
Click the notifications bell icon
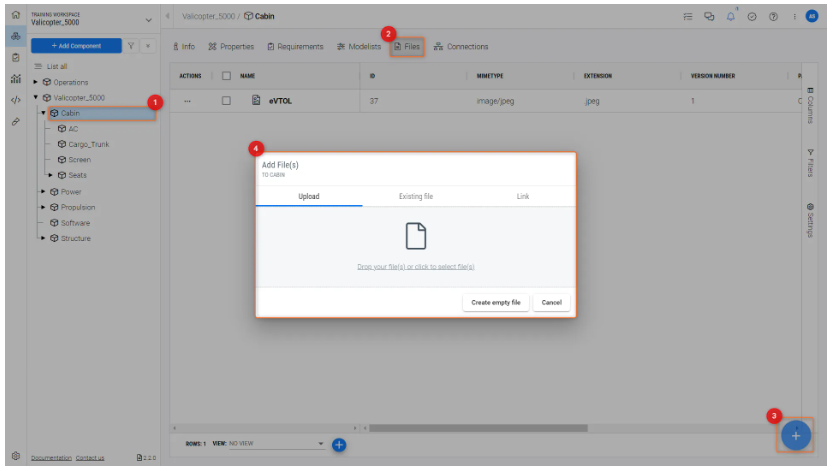733,16
